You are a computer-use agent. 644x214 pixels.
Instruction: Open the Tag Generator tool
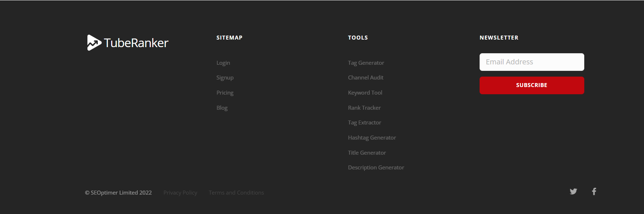pos(366,63)
